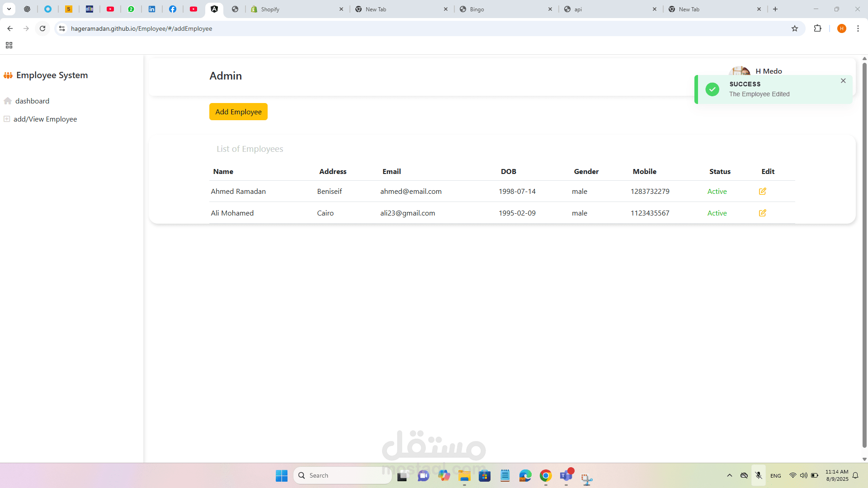
Task: Open browser extensions puzzle icon
Action: click(x=817, y=28)
